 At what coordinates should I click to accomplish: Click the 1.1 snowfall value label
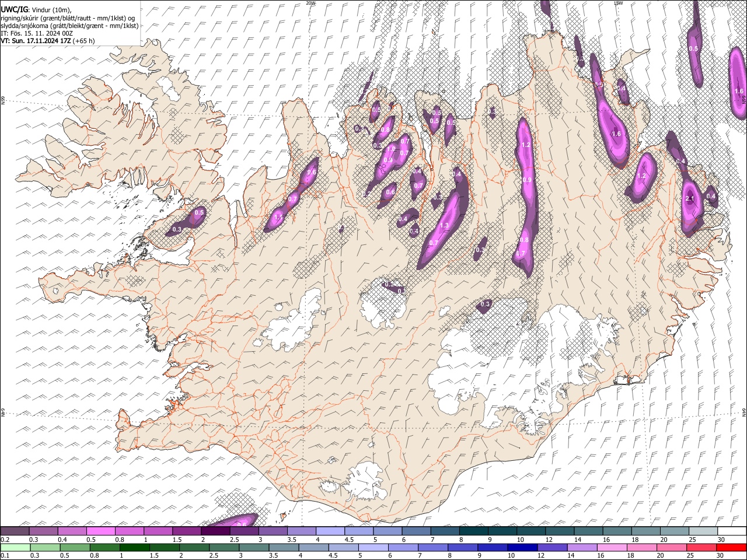278,217
